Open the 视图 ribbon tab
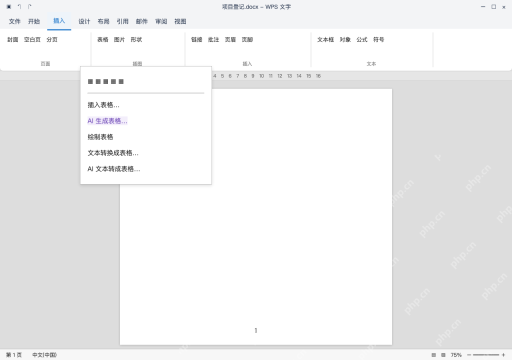512x360 pixels. point(180,21)
